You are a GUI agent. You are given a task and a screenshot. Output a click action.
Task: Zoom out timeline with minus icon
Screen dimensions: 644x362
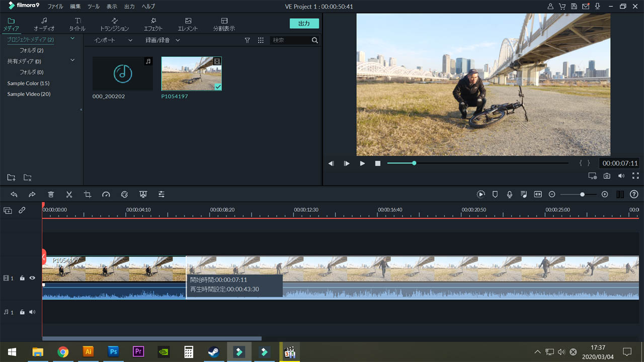tap(552, 194)
